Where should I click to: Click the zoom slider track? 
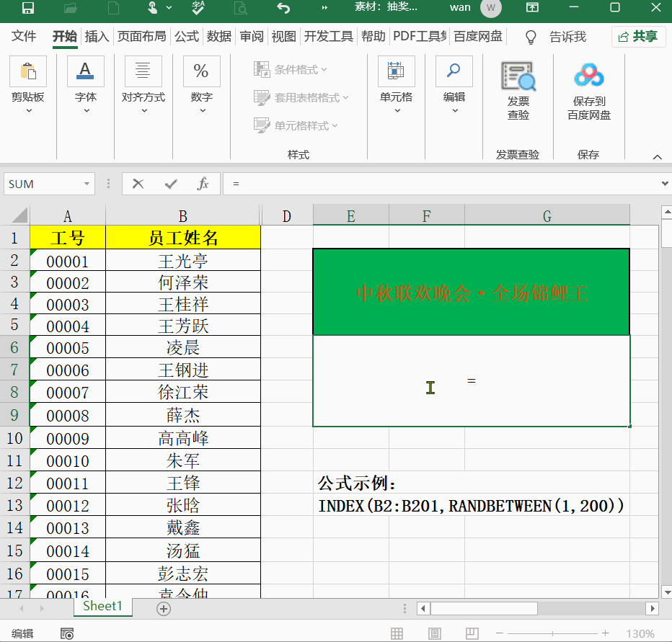click(x=552, y=633)
